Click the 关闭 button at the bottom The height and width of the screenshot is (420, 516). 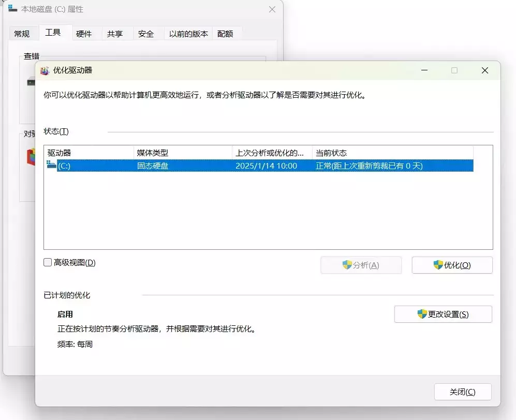(x=462, y=392)
